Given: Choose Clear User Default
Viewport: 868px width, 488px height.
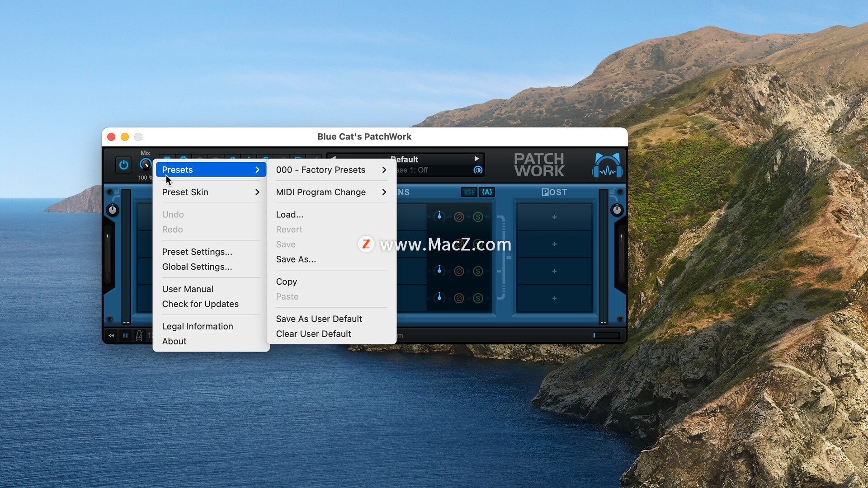Looking at the screenshot, I should click(x=331, y=334).
